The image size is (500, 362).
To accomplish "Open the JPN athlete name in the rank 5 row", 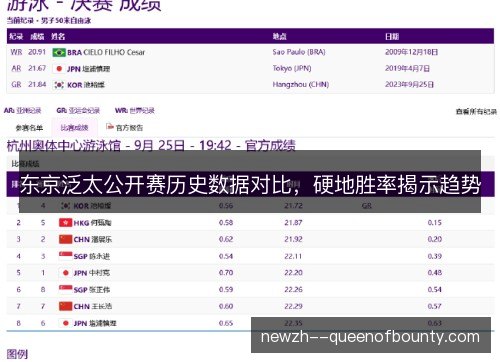I will (x=92, y=273).
